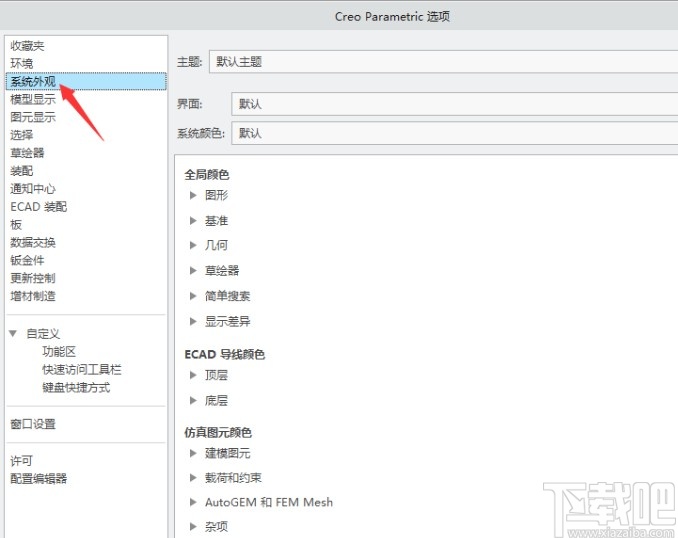Viewport: 678px width, 538px height.
Task: Open 键盘快捷方式 settings
Action: tap(76, 387)
